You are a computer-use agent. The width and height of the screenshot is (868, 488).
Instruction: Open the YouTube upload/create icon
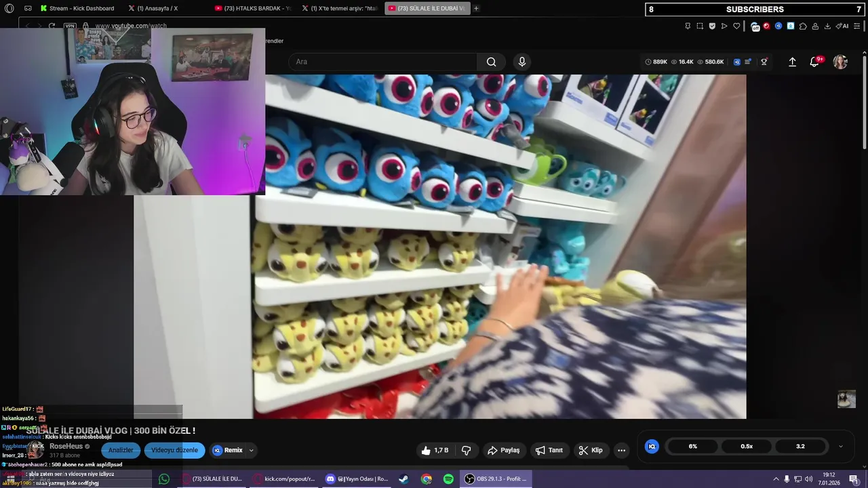click(x=792, y=62)
